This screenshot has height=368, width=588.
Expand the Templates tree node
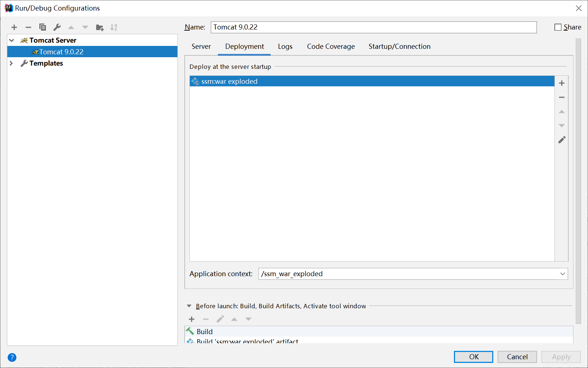coord(11,63)
